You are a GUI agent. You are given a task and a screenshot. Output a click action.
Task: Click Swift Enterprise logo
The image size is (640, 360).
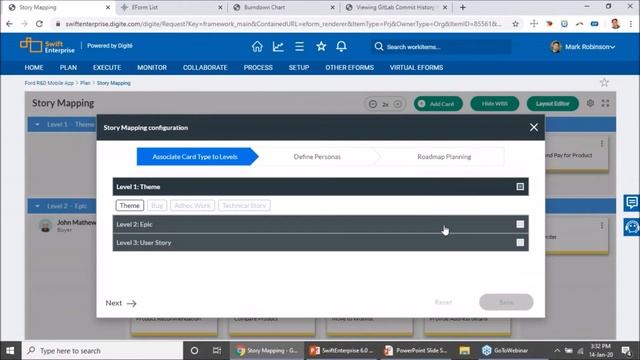[x=47, y=46]
